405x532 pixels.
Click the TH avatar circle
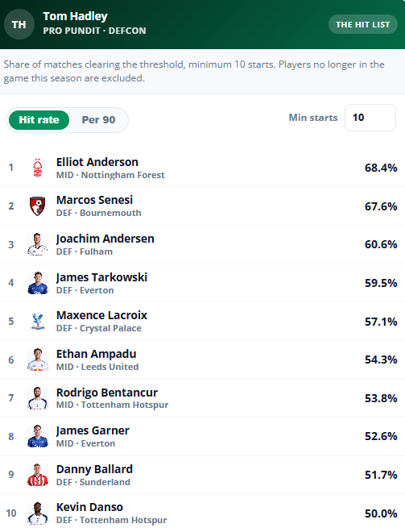tap(19, 24)
